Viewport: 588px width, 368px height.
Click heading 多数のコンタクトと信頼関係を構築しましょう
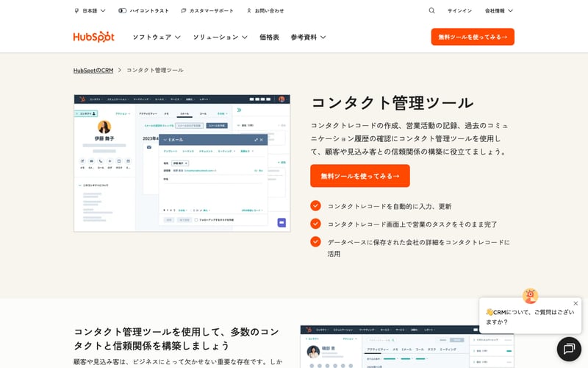[176, 339]
